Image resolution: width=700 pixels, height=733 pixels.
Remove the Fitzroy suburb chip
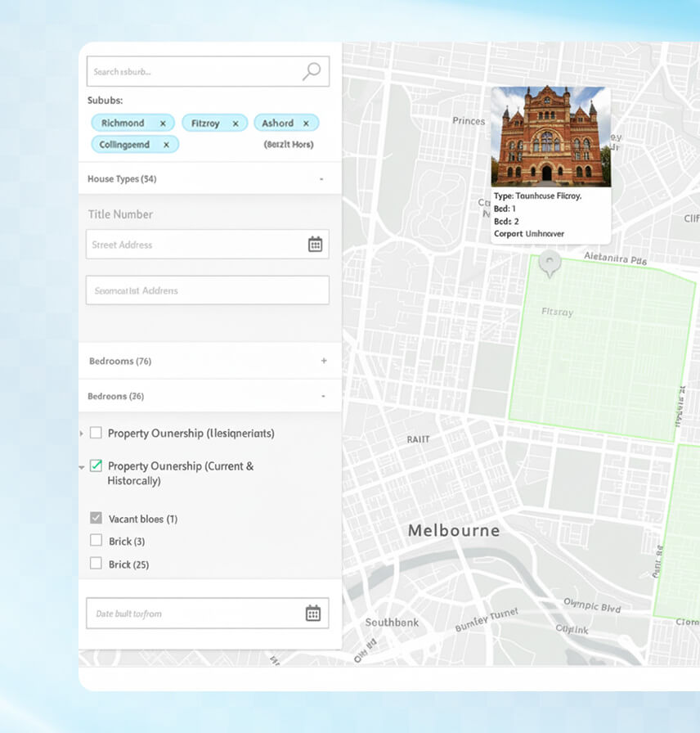236,124
